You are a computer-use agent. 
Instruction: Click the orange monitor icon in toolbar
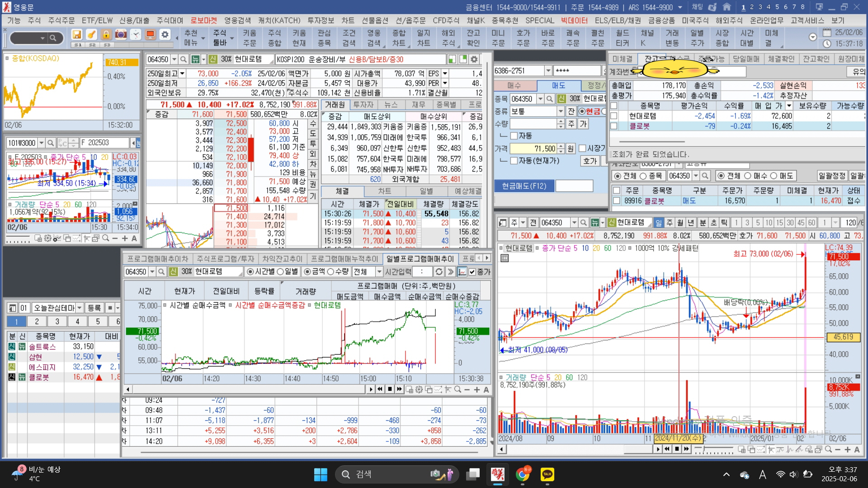click(151, 35)
